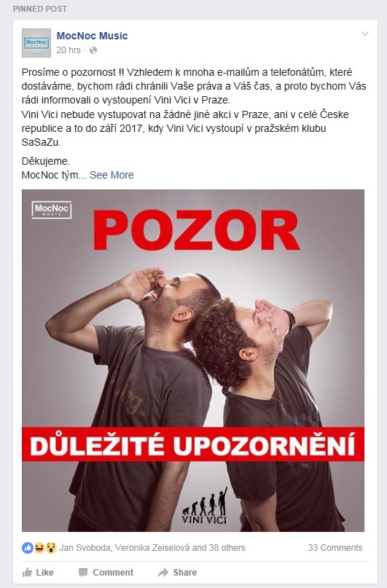Open the 20 hrs post timestamp
387x588 pixels.
69,50
